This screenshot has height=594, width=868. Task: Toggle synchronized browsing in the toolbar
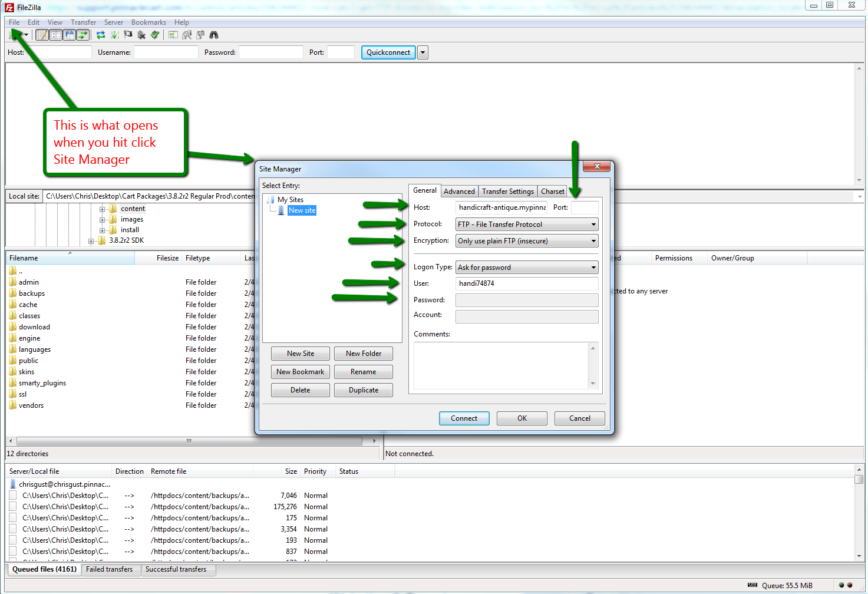(200, 35)
